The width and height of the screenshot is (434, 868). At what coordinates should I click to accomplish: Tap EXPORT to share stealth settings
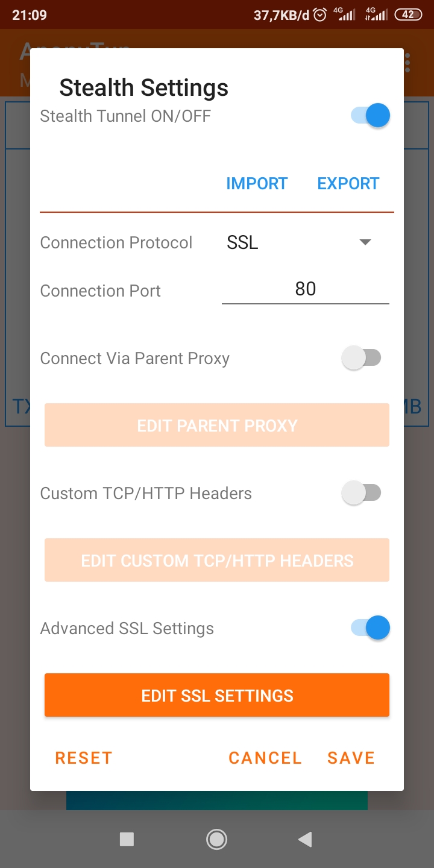pyautogui.click(x=348, y=183)
